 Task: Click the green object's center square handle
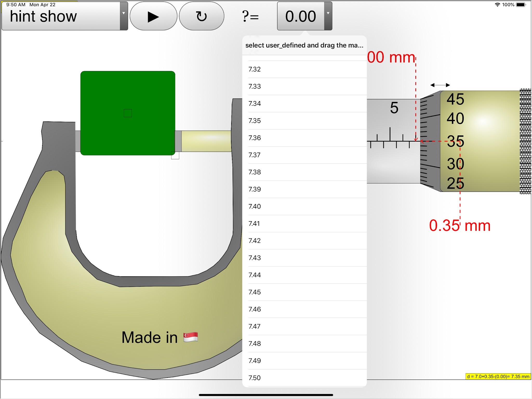pos(128,113)
